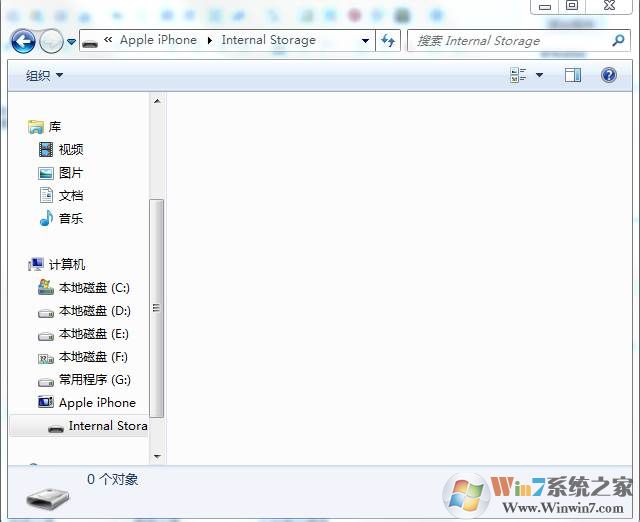Click the navigation pane scroll down arrow

(156, 456)
